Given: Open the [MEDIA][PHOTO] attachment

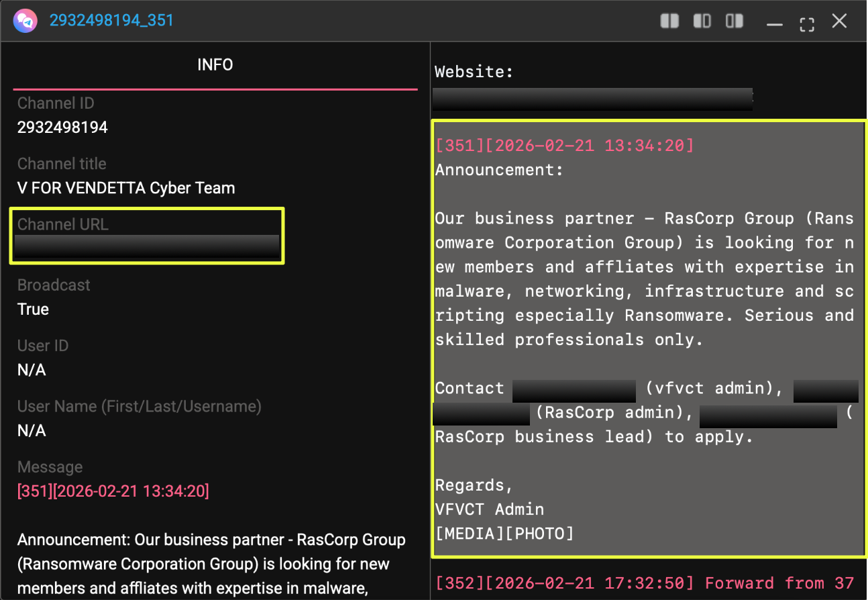Looking at the screenshot, I should pos(504,534).
